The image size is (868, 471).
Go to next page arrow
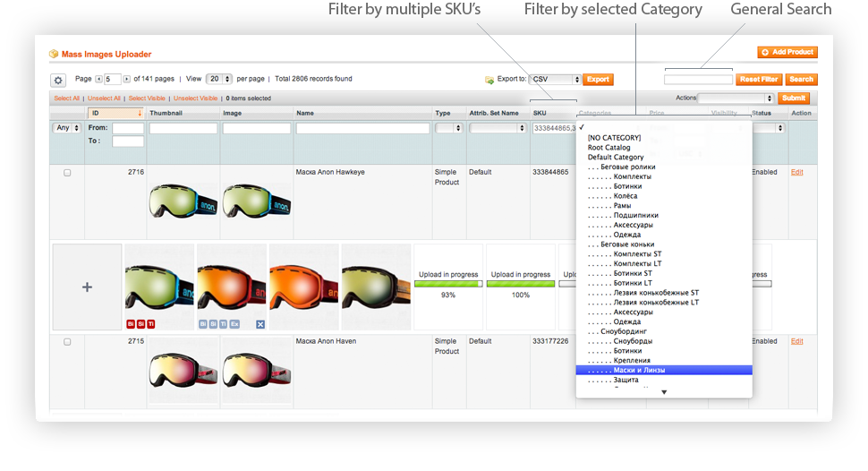(x=127, y=79)
